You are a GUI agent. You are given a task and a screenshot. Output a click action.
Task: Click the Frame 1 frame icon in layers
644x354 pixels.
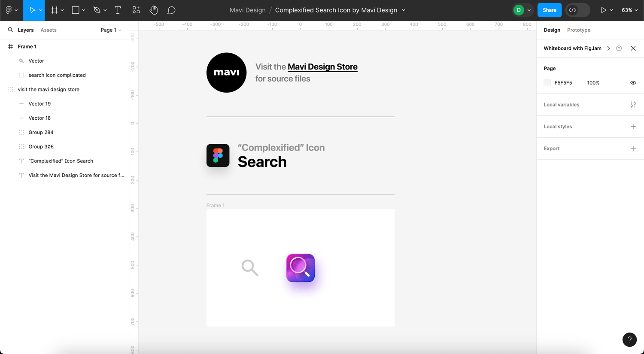tap(11, 46)
